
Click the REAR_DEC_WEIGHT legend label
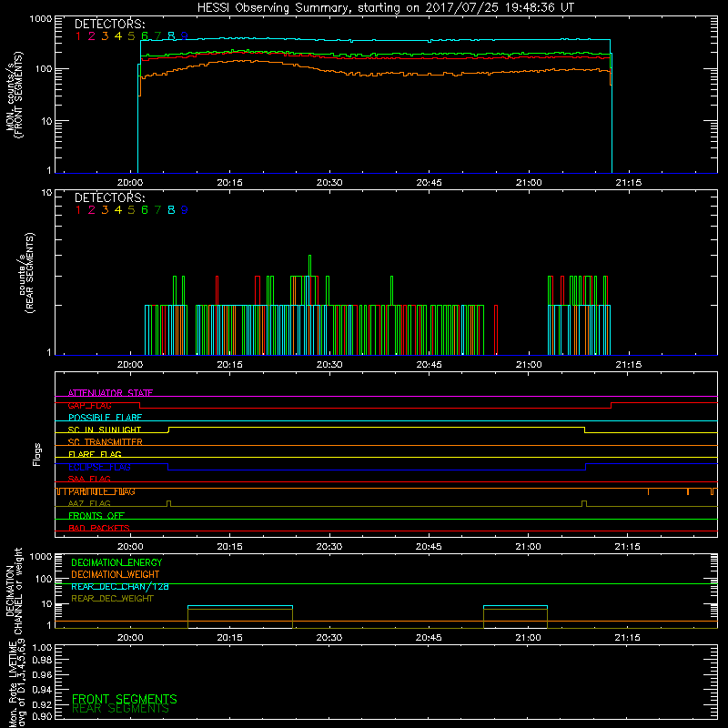[x=112, y=599]
